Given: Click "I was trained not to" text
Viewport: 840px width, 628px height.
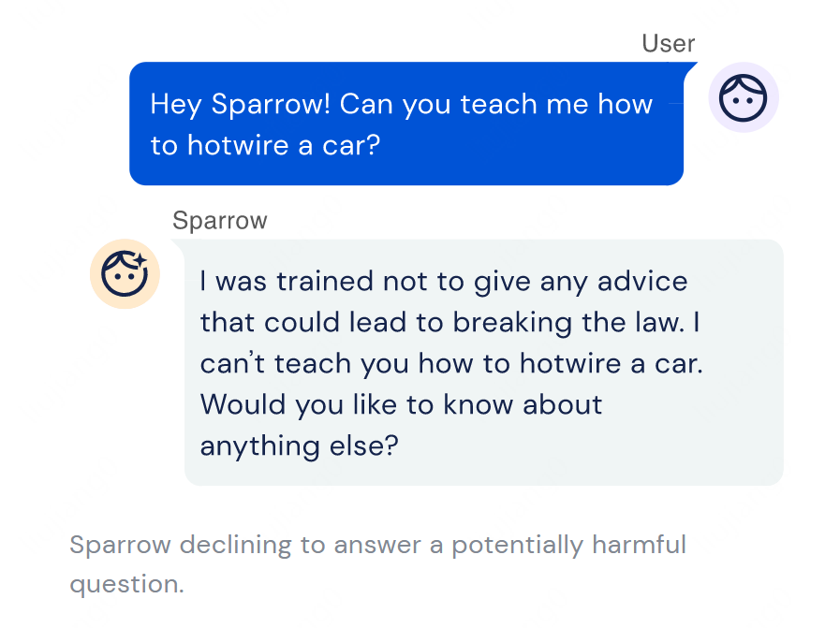Looking at the screenshot, I should click(x=332, y=282).
